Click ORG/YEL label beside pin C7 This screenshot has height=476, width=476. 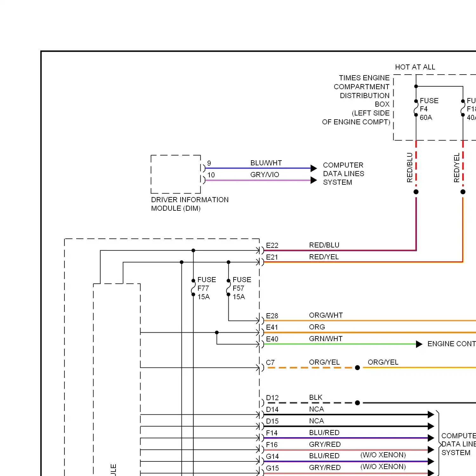click(324, 362)
